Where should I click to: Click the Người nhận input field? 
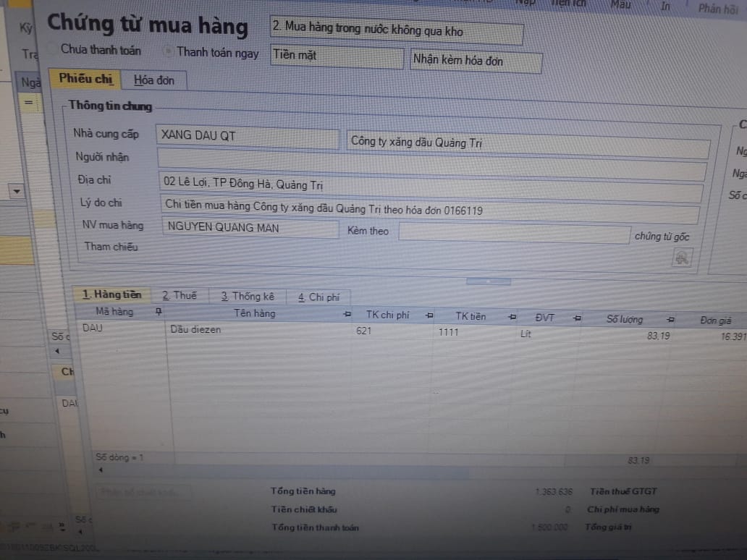click(x=432, y=164)
